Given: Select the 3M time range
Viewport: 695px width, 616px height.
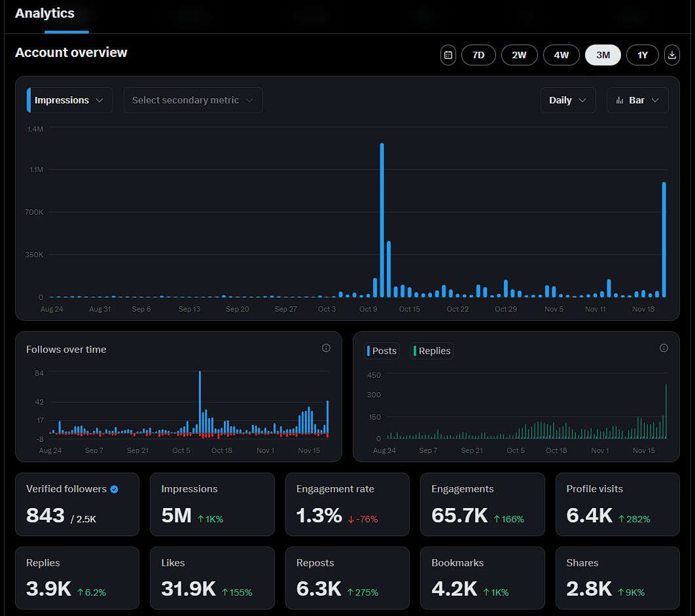Looking at the screenshot, I should (603, 55).
